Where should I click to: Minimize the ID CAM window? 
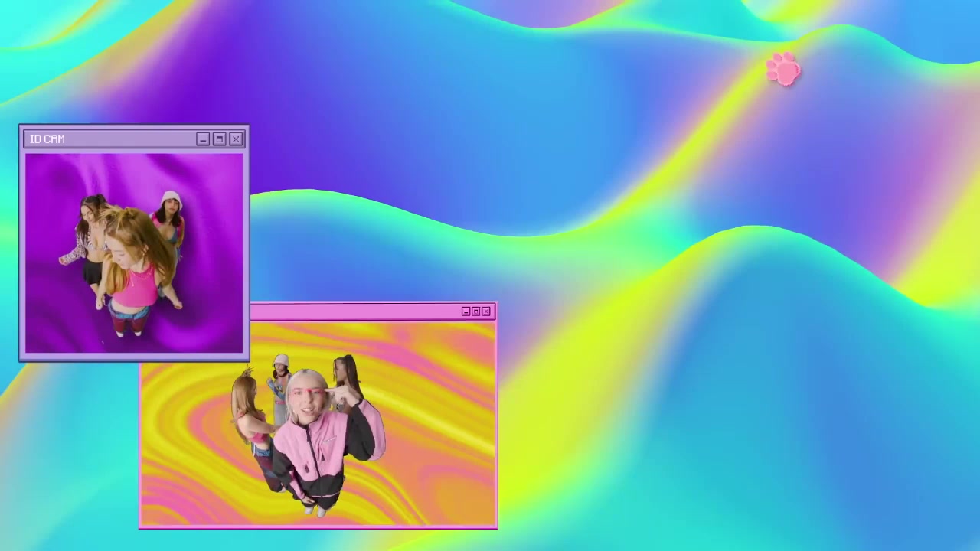point(203,139)
